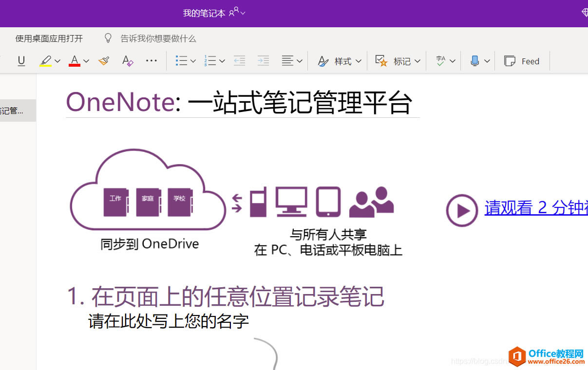Click the premium diamond icon in the header
Viewport: 588px width, 370px height.
[585, 13]
